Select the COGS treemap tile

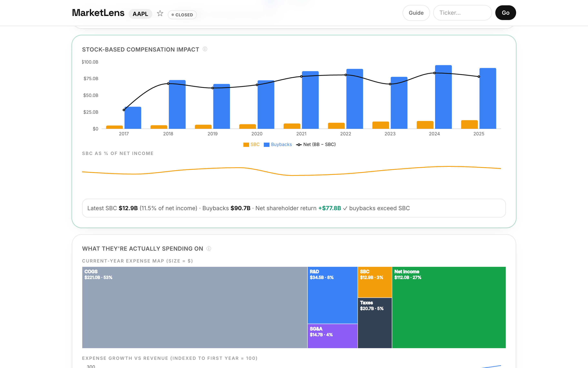point(195,307)
